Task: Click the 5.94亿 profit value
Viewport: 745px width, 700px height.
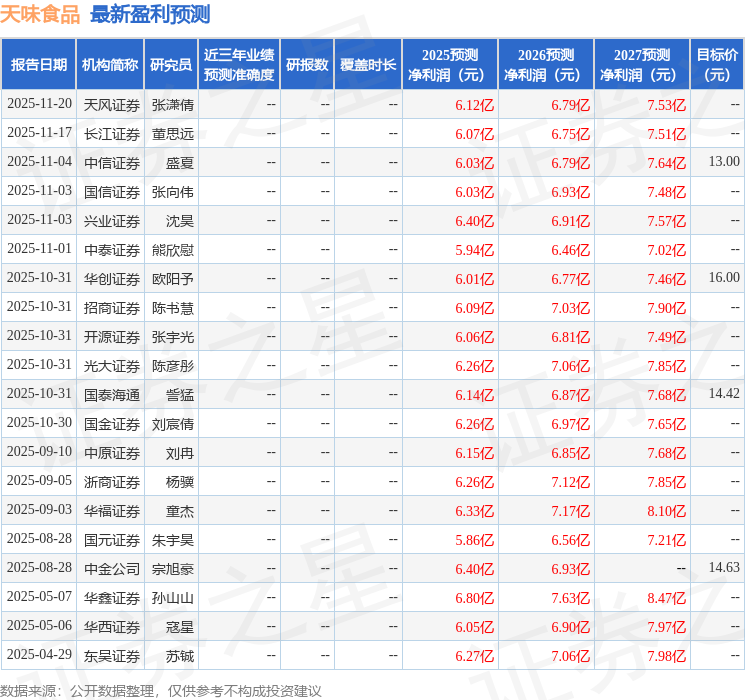Action: coord(475,250)
